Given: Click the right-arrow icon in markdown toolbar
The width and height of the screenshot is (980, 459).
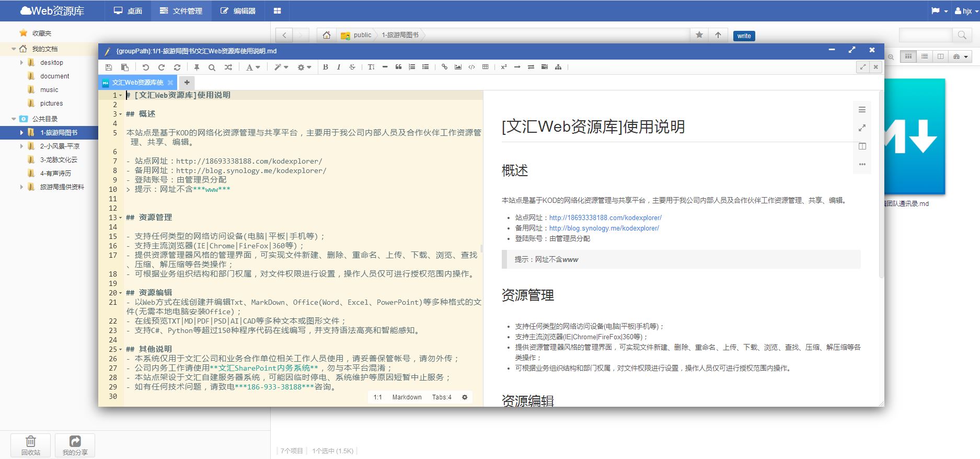Looking at the screenshot, I should pyautogui.click(x=517, y=67).
